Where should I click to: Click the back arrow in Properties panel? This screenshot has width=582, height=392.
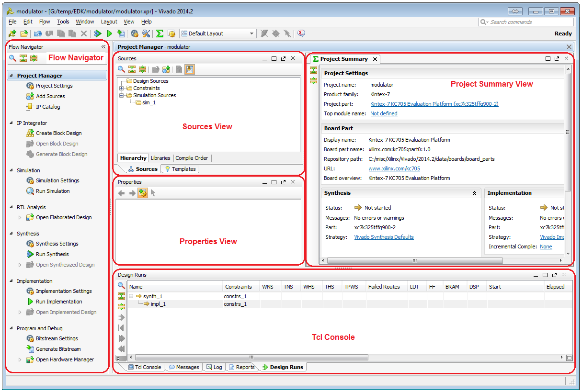click(x=122, y=193)
